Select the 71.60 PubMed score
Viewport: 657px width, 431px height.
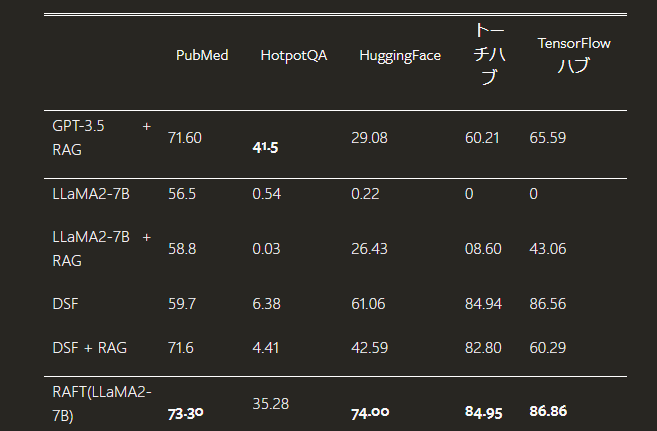(x=185, y=137)
